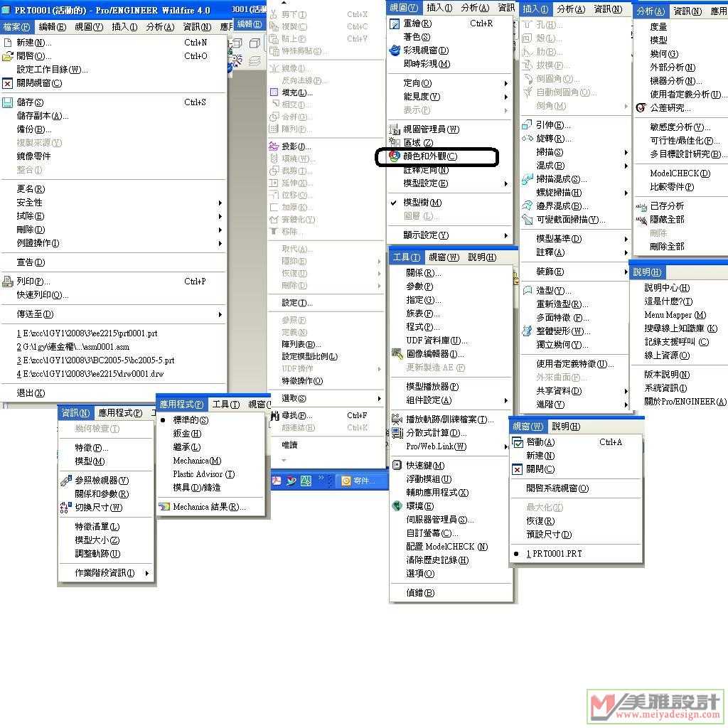
Task: Open the highlighted 應用程式(P) menu
Action: [181, 405]
